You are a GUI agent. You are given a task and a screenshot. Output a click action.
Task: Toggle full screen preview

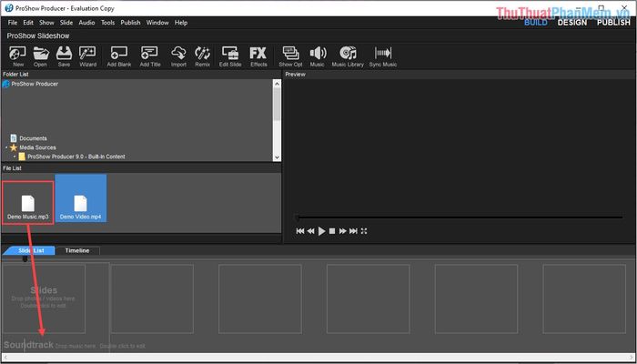click(x=364, y=231)
